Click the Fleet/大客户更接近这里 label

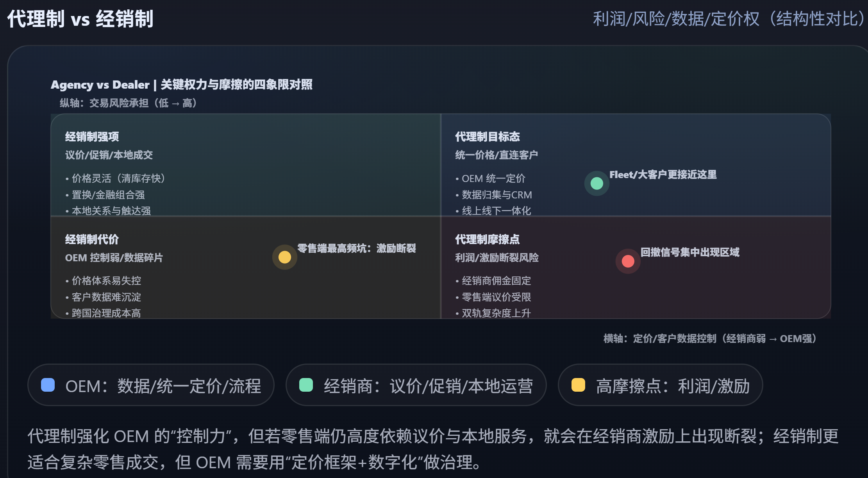(663, 175)
